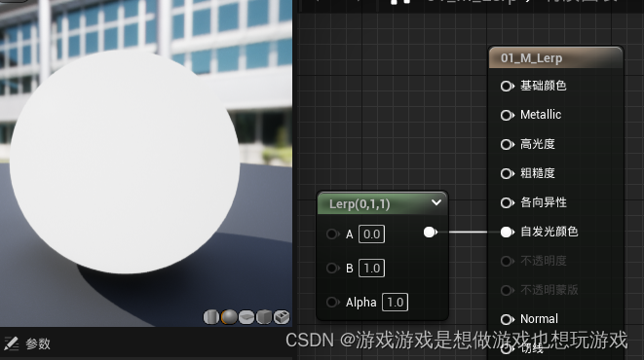644x360 pixels.
Task: Click the 自发光颜色 connected pin
Action: pos(507,233)
